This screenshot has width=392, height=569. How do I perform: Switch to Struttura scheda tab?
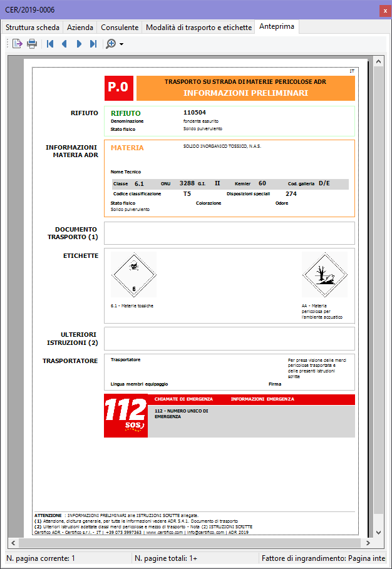33,28
